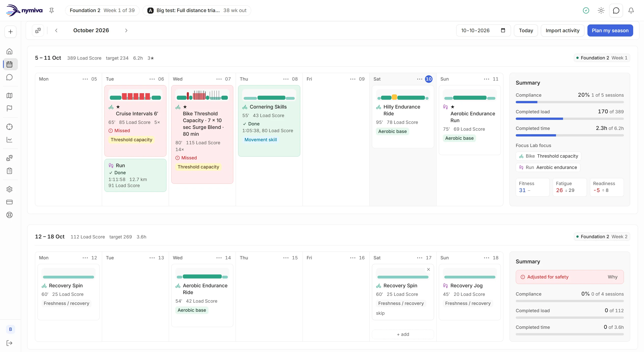
Task: Open the chat icon in the top bar
Action: point(616,10)
